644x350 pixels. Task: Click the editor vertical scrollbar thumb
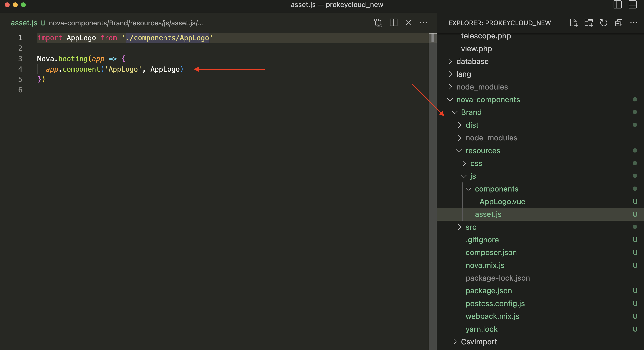point(432,37)
